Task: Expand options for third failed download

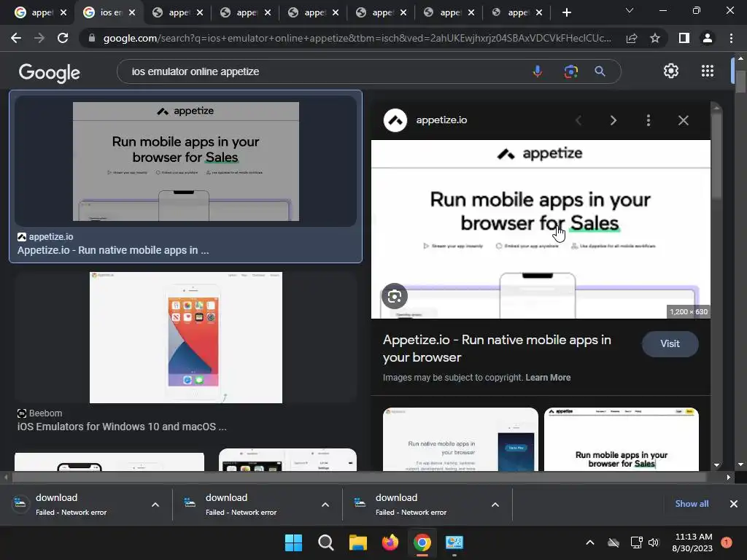Action: click(495, 505)
